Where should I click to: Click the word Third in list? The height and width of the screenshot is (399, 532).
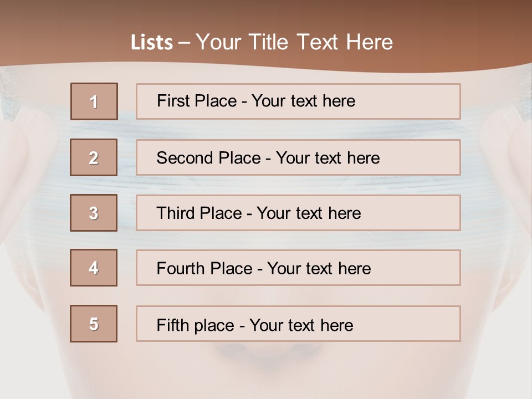177,213
